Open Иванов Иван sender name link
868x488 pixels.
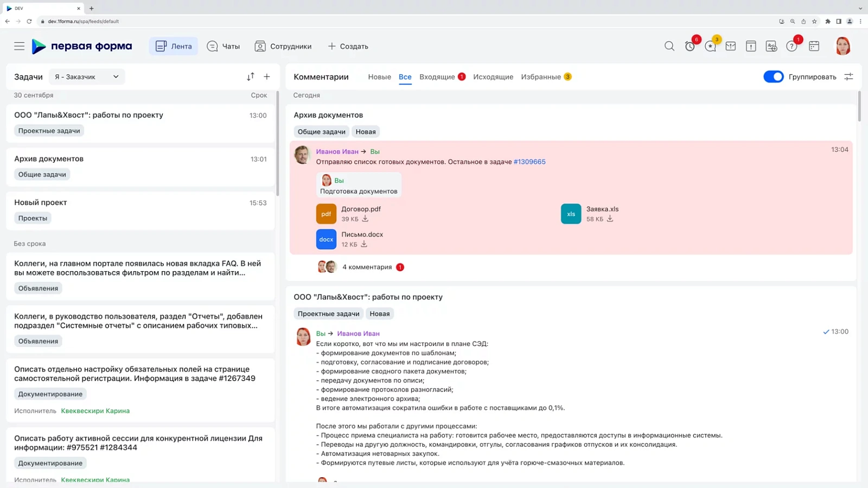(x=337, y=151)
